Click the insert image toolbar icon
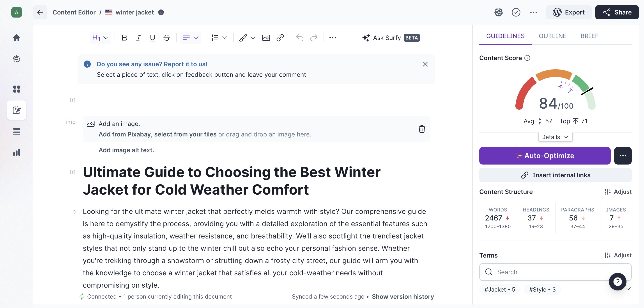644x308 pixels. pos(266,38)
